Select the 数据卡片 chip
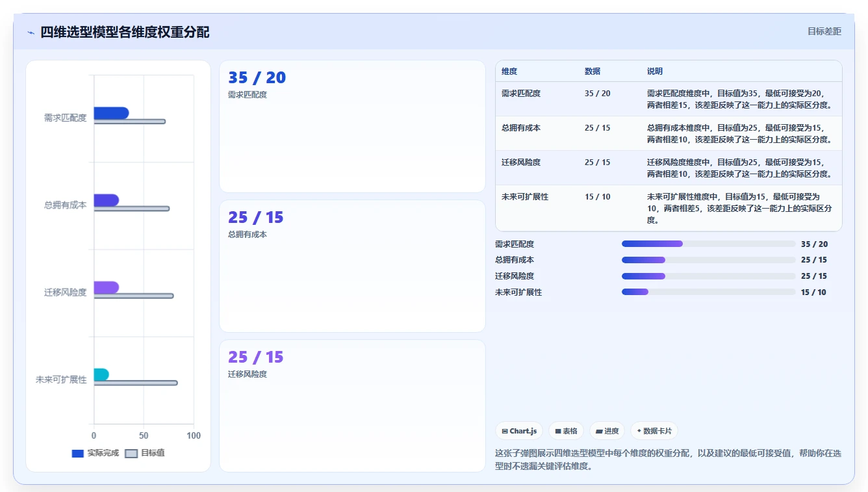 [654, 431]
